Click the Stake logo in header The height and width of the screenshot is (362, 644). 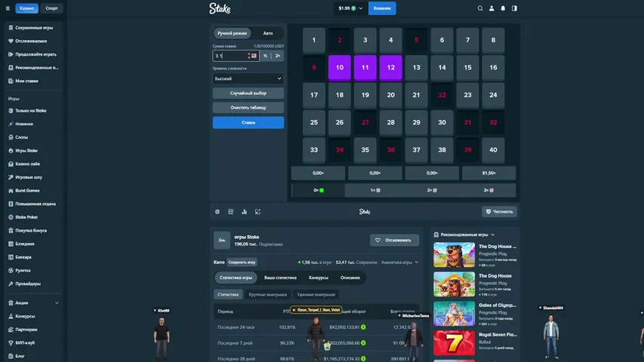pos(220,8)
